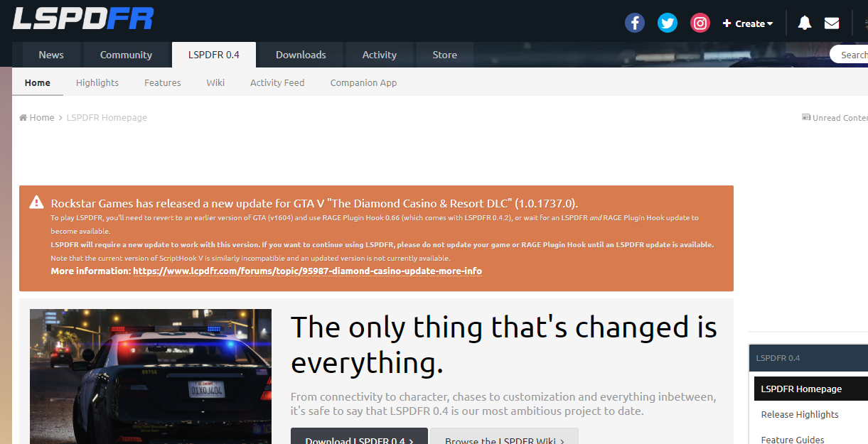Open the Activity Feed sub-navigation item
Screen dimensions: 868x444
click(x=277, y=82)
